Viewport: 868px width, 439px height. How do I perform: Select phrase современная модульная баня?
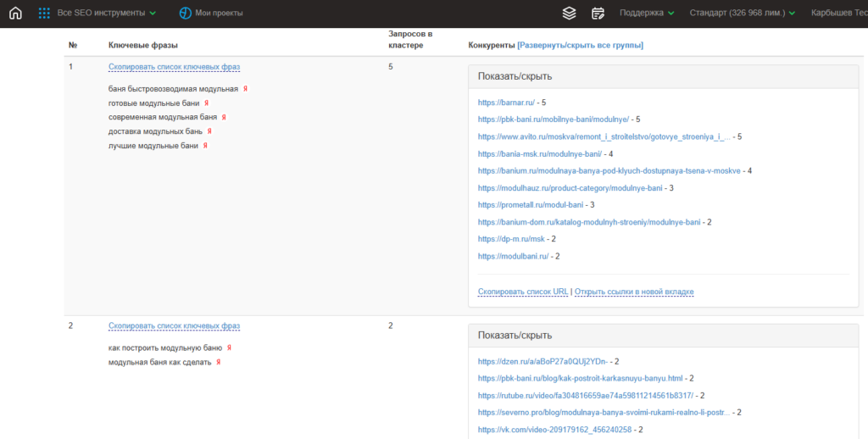pyautogui.click(x=163, y=117)
